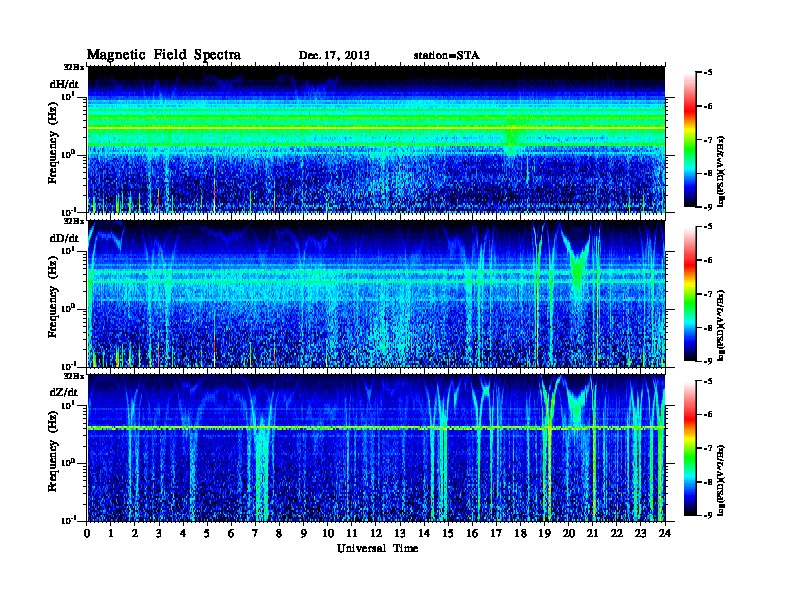This screenshot has height=612, width=792.
Task: Click the color bar beside the dD/dt panel
Action: 689,294
